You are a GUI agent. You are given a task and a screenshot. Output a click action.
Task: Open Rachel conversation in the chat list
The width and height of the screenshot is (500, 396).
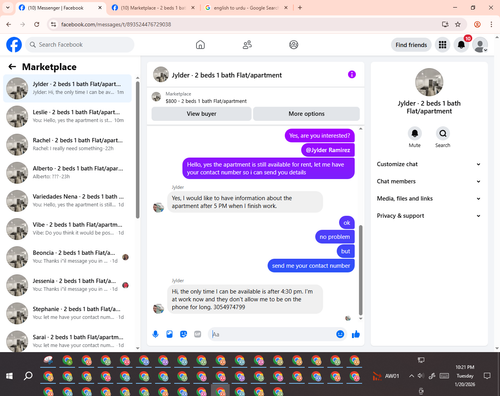[67, 144]
